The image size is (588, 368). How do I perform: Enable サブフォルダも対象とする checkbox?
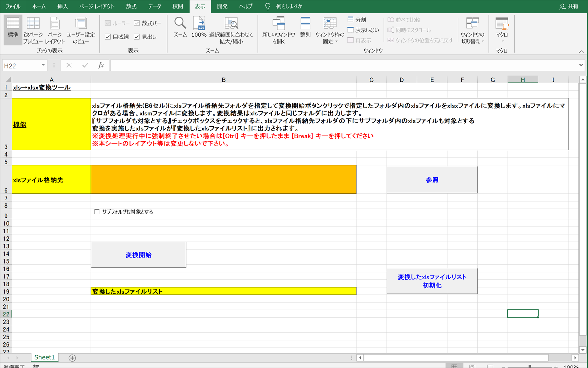[x=97, y=212]
